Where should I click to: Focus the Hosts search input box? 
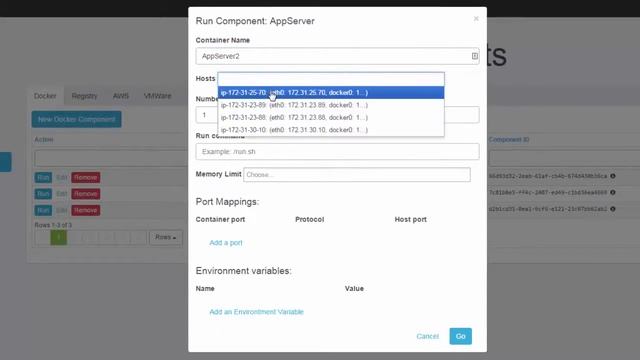point(331,79)
